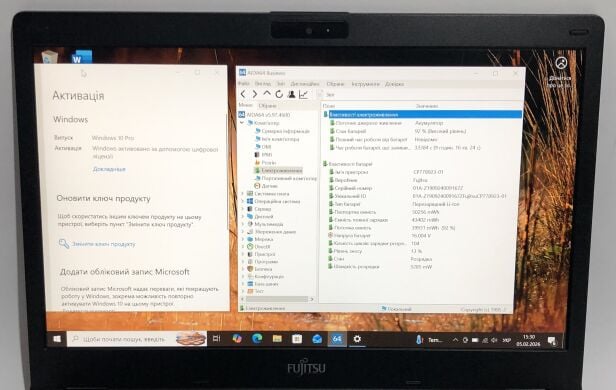
Task: Go back using AIDA64 back arrow
Action: tap(243, 94)
